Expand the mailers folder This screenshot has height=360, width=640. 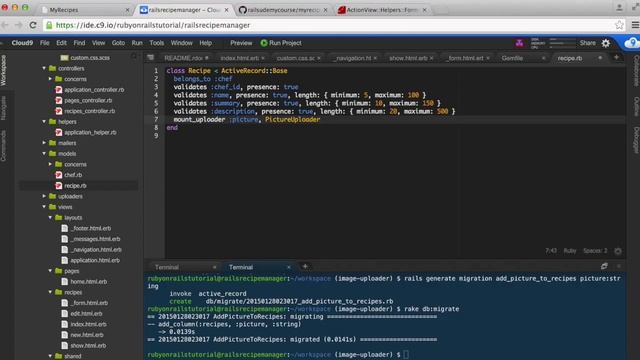tap(44, 143)
